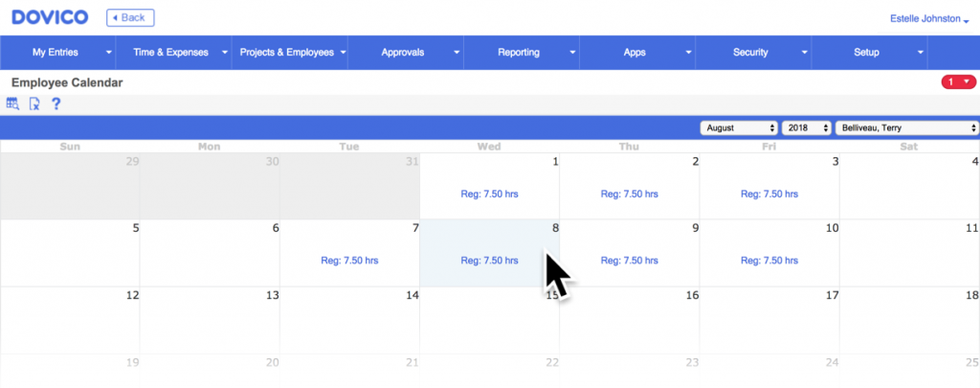Viewport: 980px width, 388px height.
Task: Open the Apps menu
Action: (637, 53)
